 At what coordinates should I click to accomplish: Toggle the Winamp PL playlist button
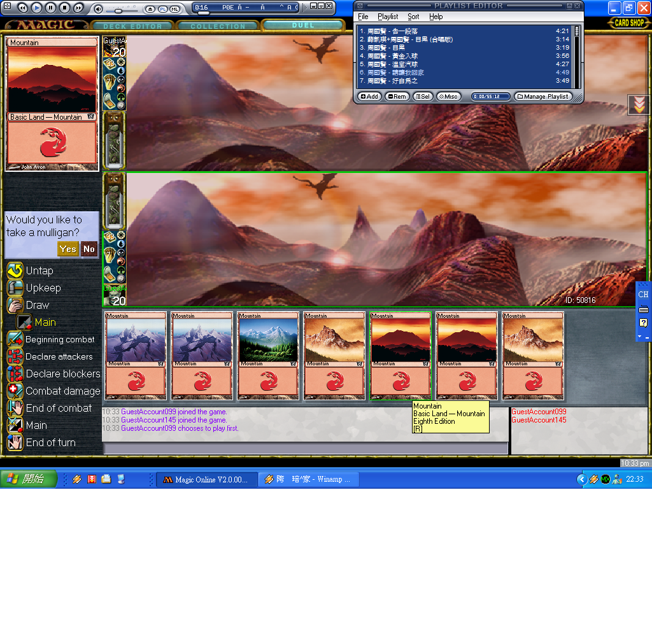(163, 9)
